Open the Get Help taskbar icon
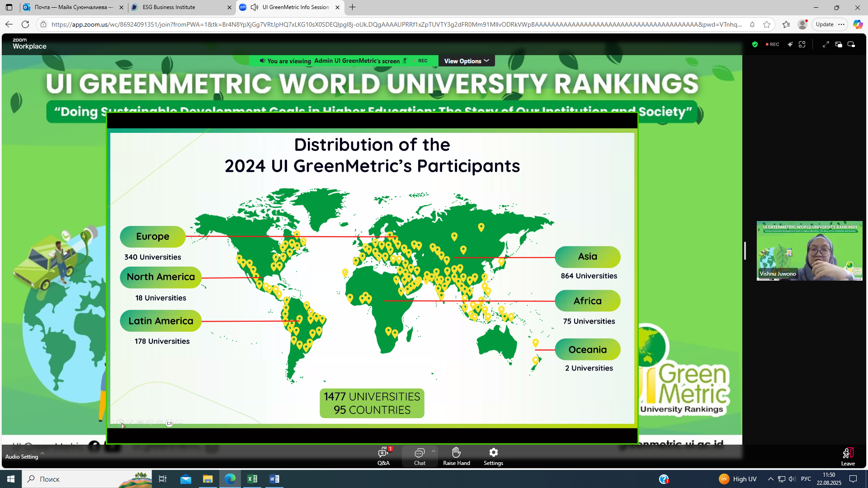The image size is (868, 488). pyautogui.click(x=664, y=479)
